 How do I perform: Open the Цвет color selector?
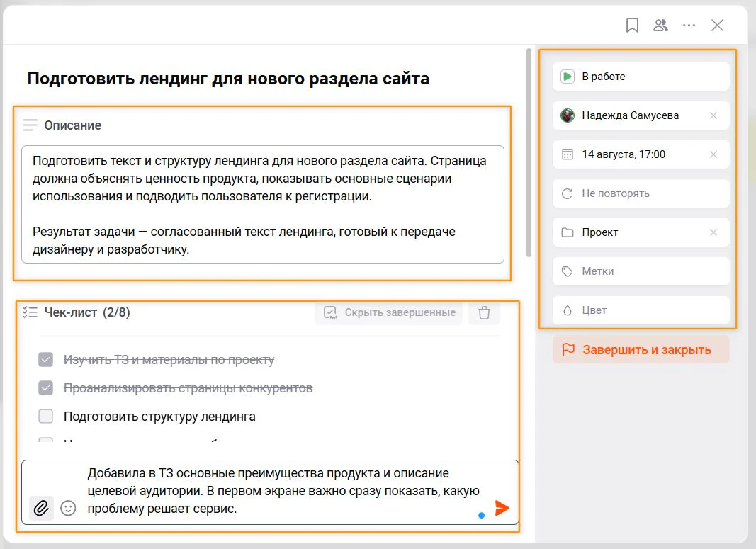(x=641, y=310)
